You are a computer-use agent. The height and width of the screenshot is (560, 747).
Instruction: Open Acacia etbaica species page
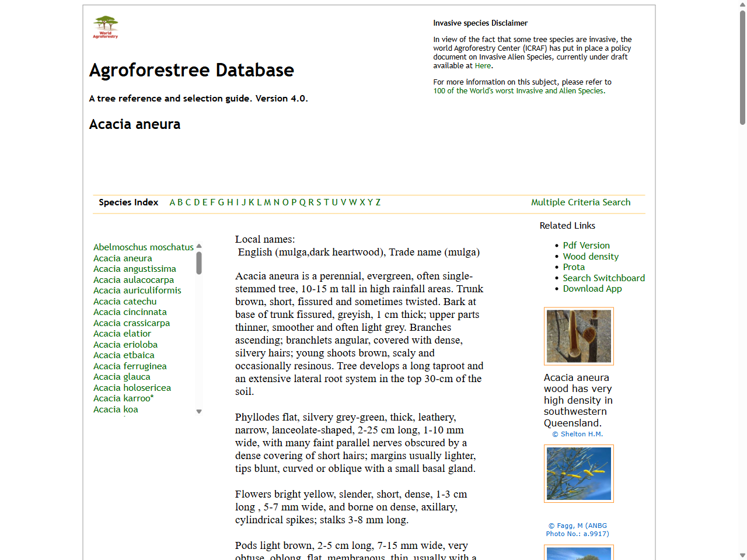pyautogui.click(x=124, y=355)
